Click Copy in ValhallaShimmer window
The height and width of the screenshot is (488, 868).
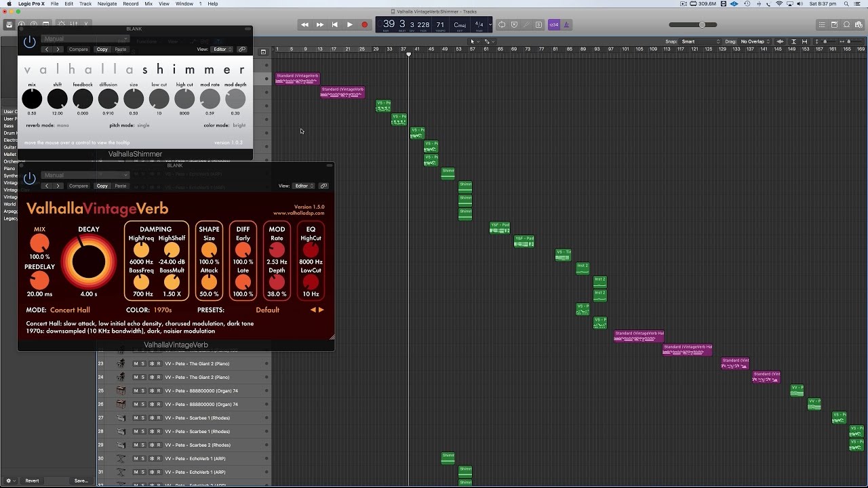pyautogui.click(x=102, y=49)
